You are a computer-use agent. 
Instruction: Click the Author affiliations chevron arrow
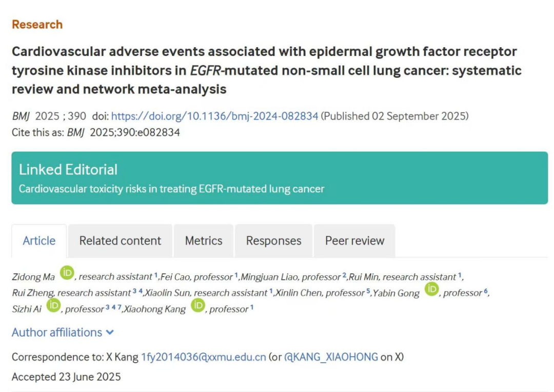click(x=110, y=333)
